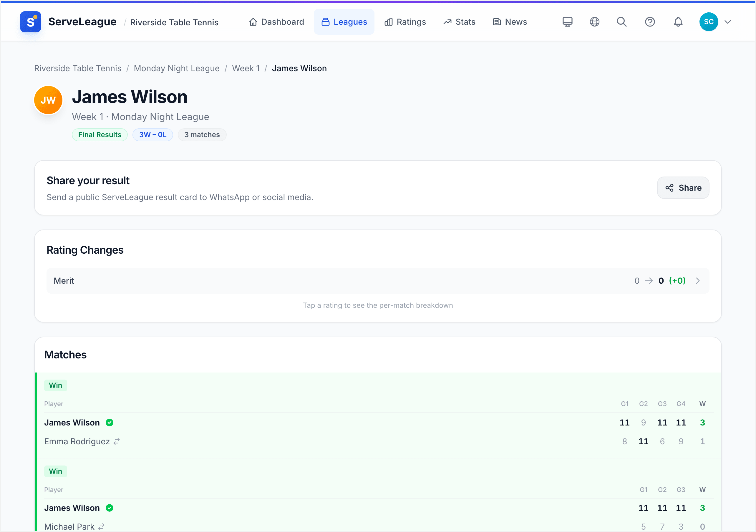Screen dimensions: 756x532
Task: Expand the account menu chevron
Action: (728, 22)
